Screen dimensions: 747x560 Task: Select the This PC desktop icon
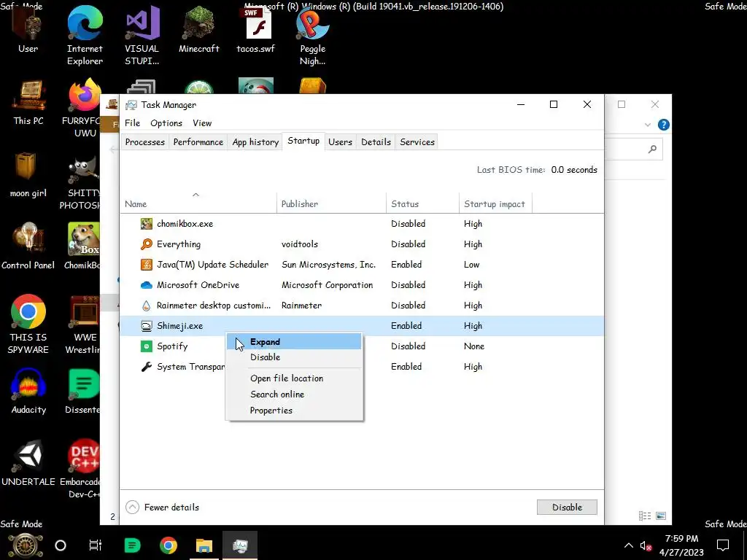coord(28,96)
